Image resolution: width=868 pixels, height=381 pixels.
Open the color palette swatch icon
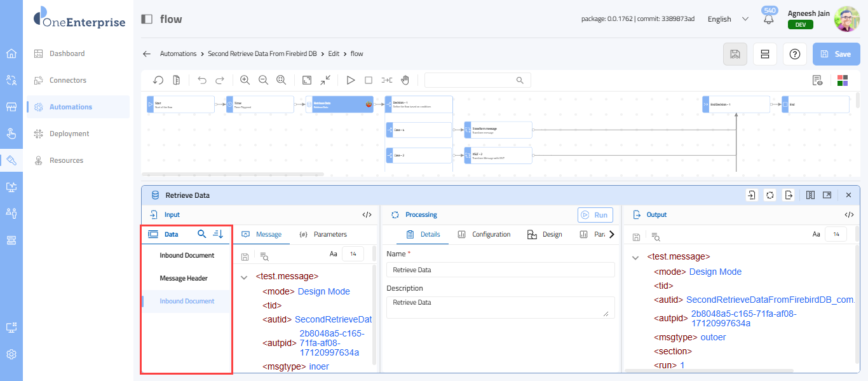(843, 80)
